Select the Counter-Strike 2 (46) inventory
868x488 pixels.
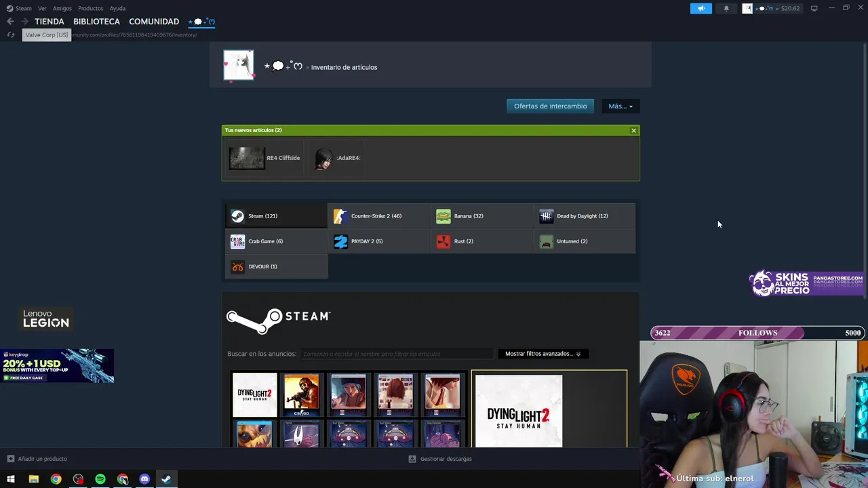click(379, 216)
